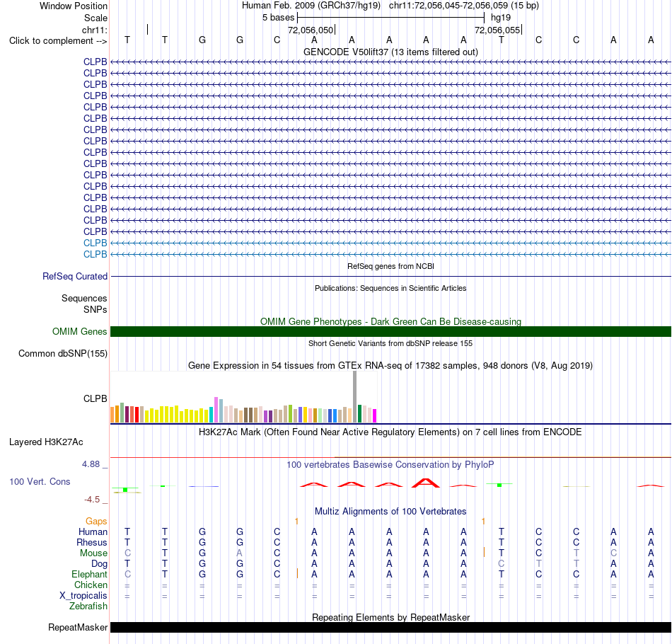The width and height of the screenshot is (672, 644).
Task: Click the Sequences subtrack label
Action: [x=84, y=298]
